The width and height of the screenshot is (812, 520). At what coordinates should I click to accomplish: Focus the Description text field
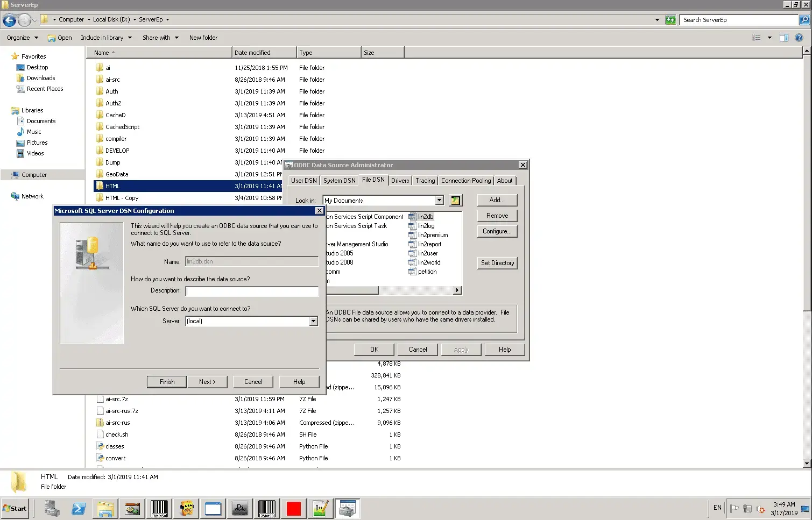252,291
